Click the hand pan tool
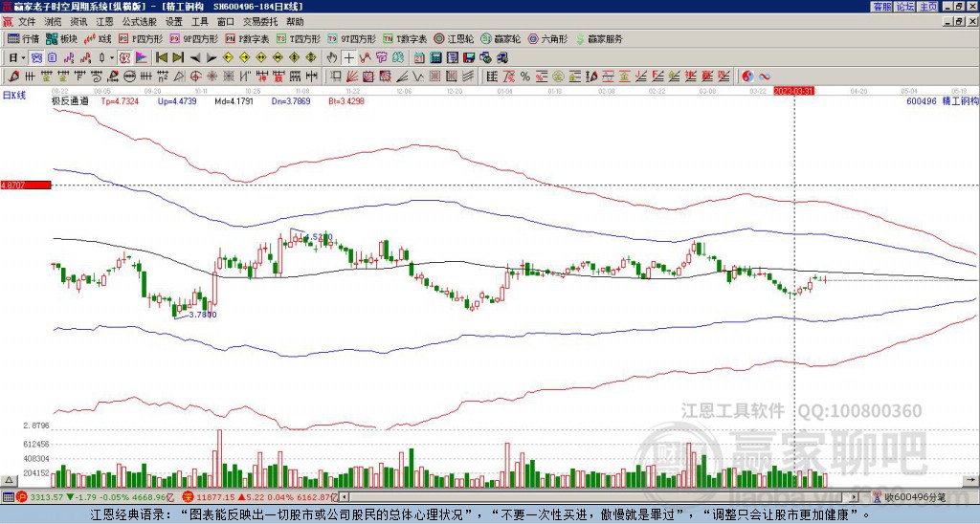Screen dimensions: 980x524 [x=332, y=57]
